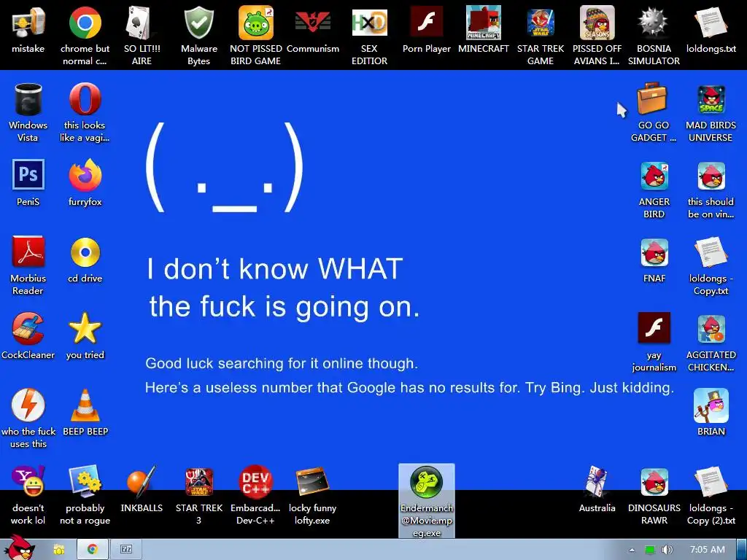Open the folder icon in taskbar
Screen dimensions: 747x560
pyautogui.click(x=58, y=550)
